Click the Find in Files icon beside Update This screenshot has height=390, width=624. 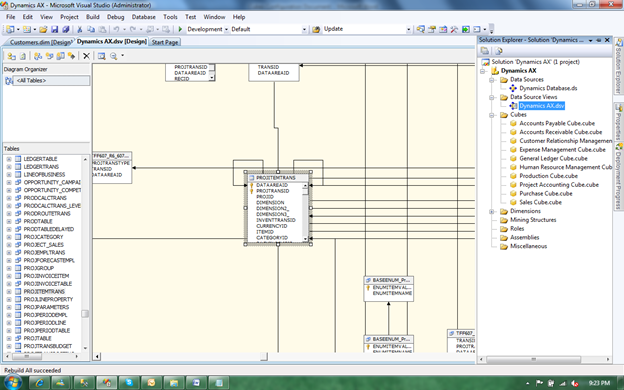[316, 29]
